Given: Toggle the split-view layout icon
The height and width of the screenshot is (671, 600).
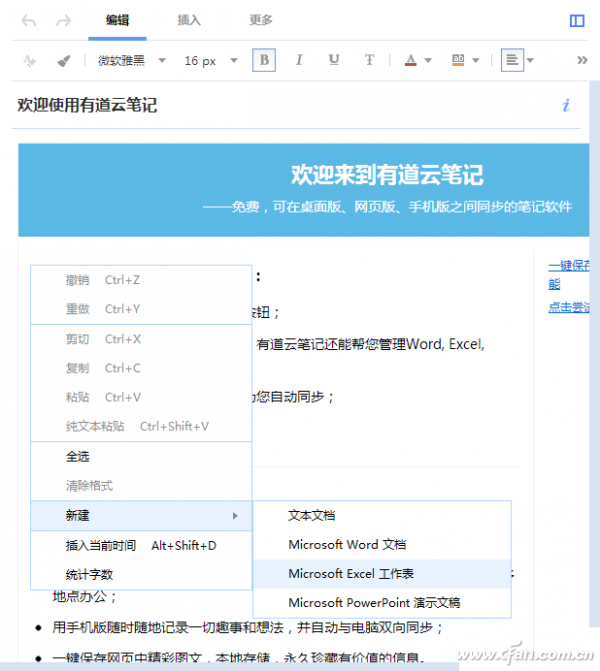Looking at the screenshot, I should pyautogui.click(x=577, y=21).
